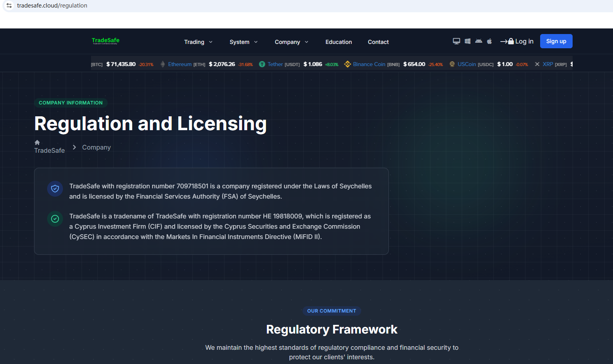Click the home icon in breadcrumb
The height and width of the screenshot is (364, 613).
click(x=37, y=142)
